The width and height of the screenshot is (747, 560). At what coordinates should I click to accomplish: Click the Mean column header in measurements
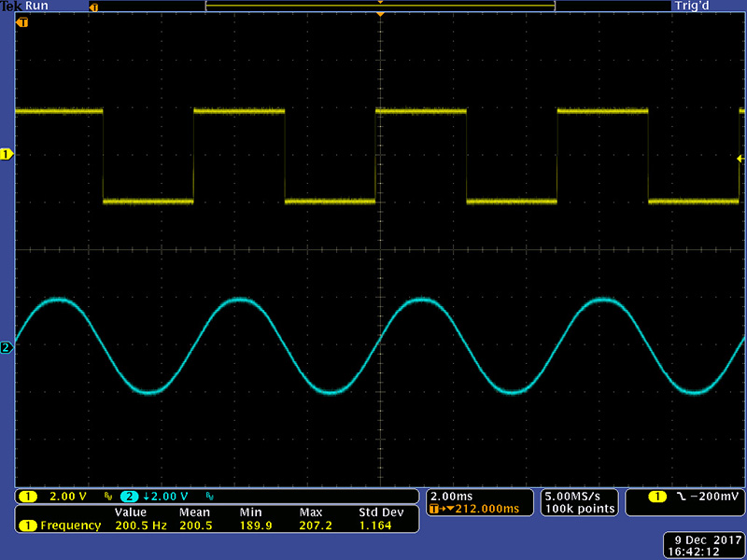pos(195,512)
